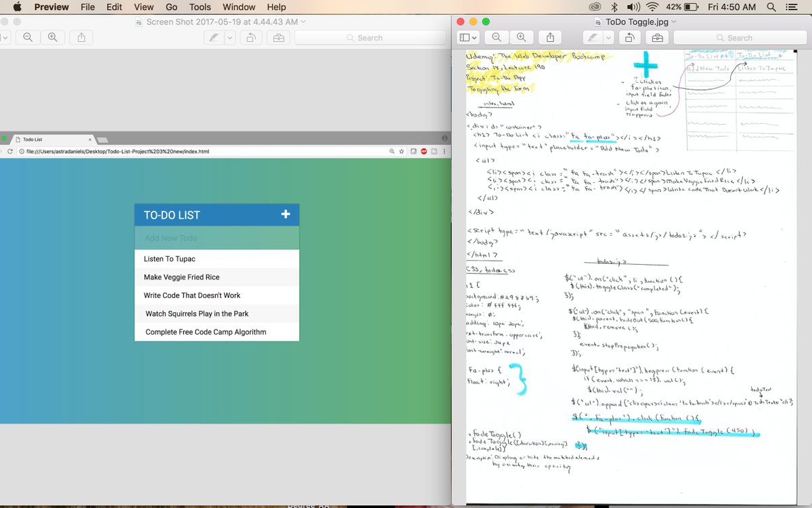Click the browser reload icon
This screenshot has height=508, width=812.
(10, 151)
